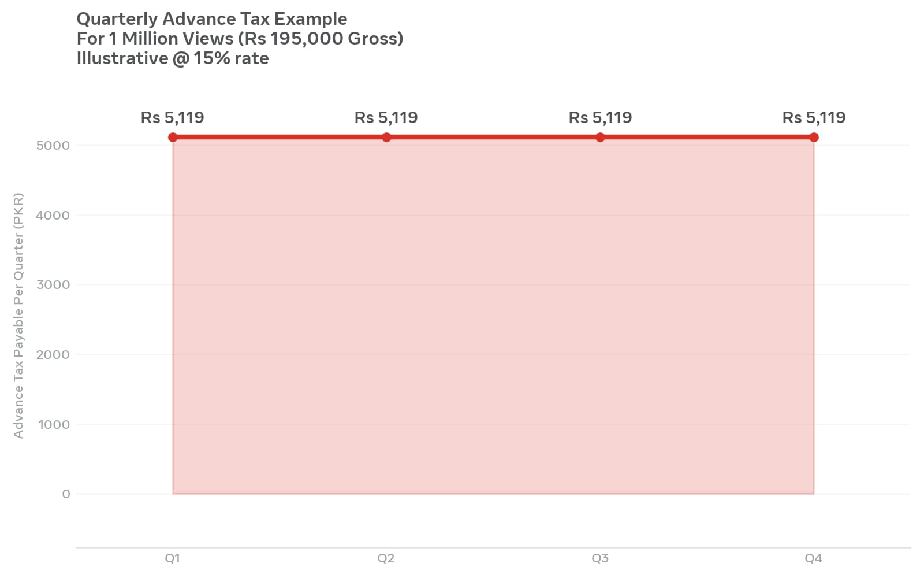This screenshot has width=924, height=578.
Task: Click the Q1 data point marker
Action: click(x=173, y=137)
